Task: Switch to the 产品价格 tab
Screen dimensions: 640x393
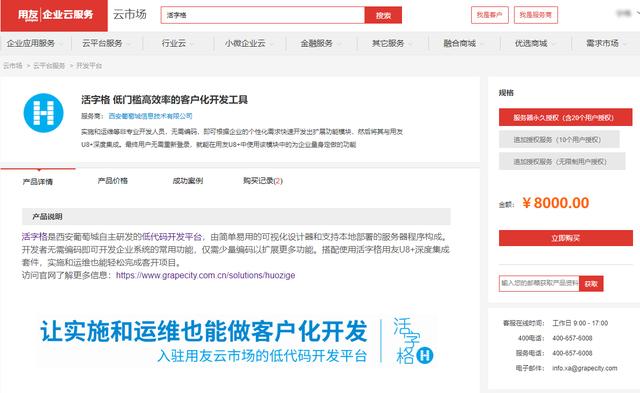Action: 113,181
